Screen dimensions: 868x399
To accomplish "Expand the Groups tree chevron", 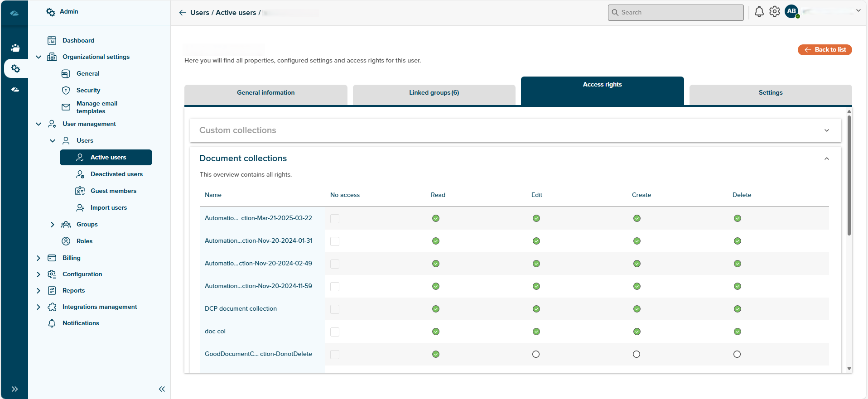I will [x=53, y=224].
